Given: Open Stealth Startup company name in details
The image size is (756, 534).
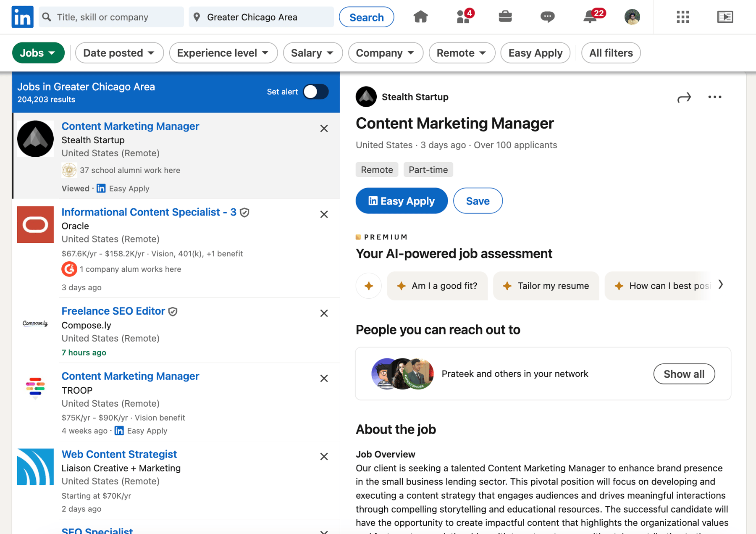Looking at the screenshot, I should (x=415, y=97).
